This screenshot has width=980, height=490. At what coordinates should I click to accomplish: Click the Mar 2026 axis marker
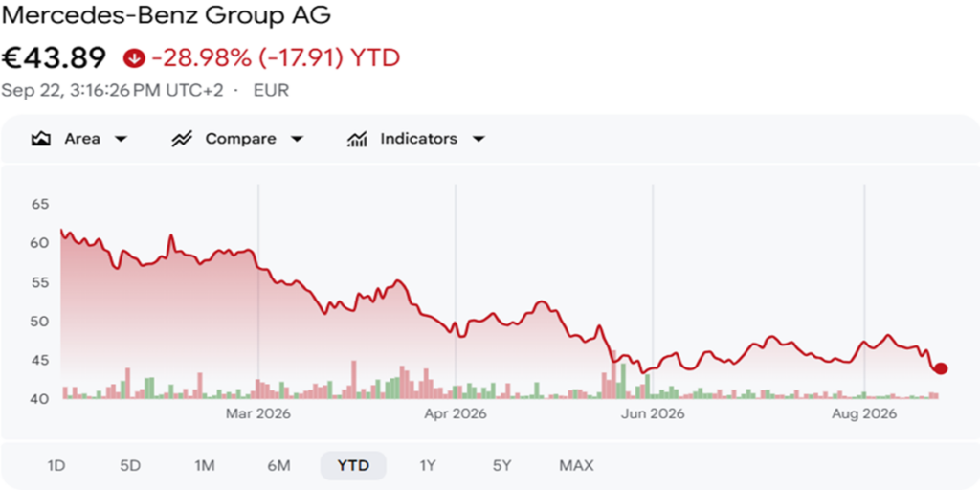click(258, 414)
